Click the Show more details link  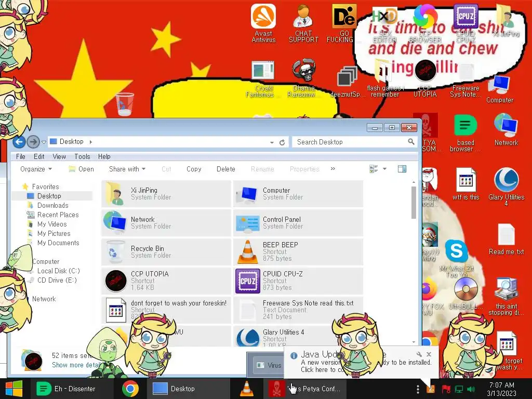(x=76, y=365)
